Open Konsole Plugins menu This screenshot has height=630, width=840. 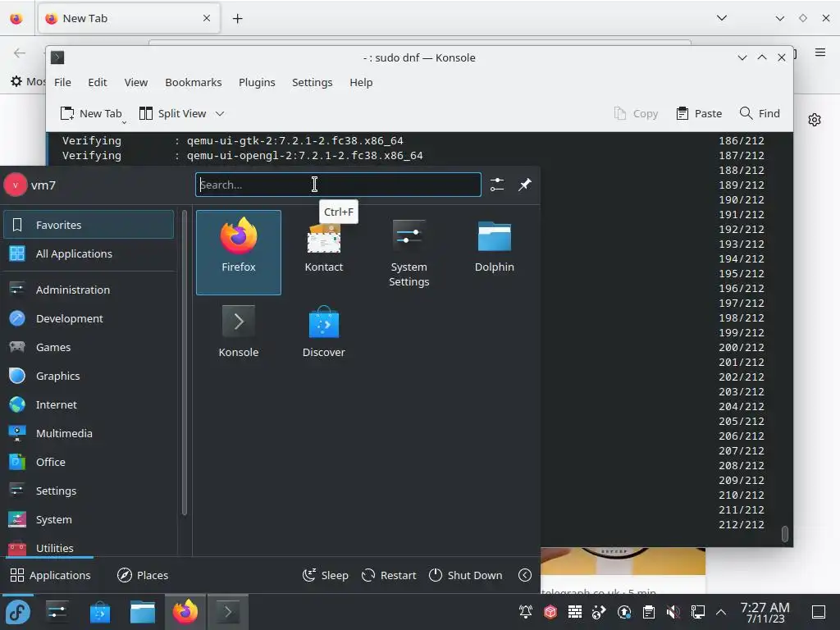pyautogui.click(x=257, y=83)
